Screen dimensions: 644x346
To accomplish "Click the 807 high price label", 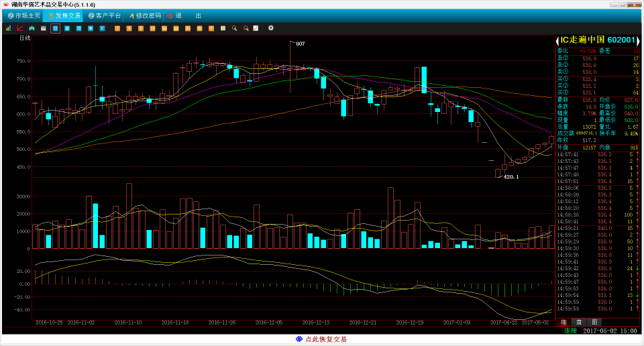I will click(x=301, y=44).
